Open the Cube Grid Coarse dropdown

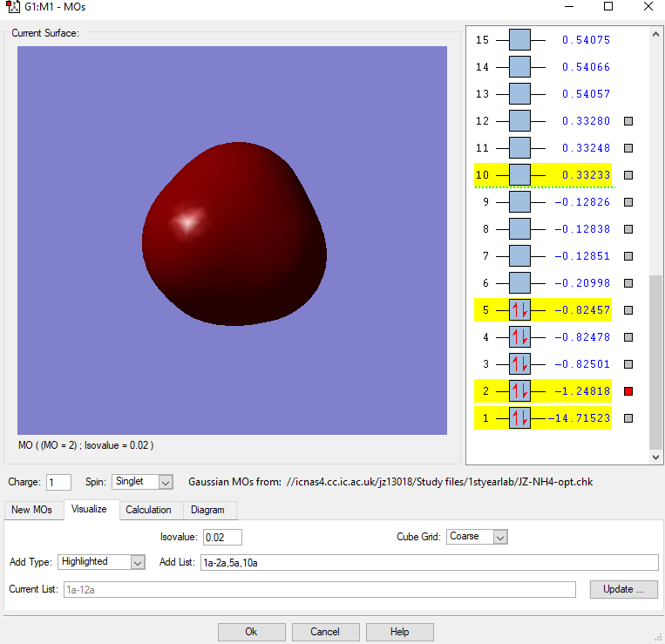(477, 537)
